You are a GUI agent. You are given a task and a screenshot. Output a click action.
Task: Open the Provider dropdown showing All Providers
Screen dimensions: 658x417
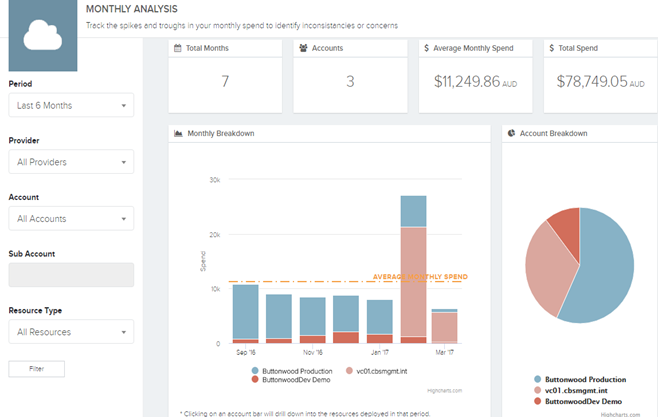tap(71, 162)
